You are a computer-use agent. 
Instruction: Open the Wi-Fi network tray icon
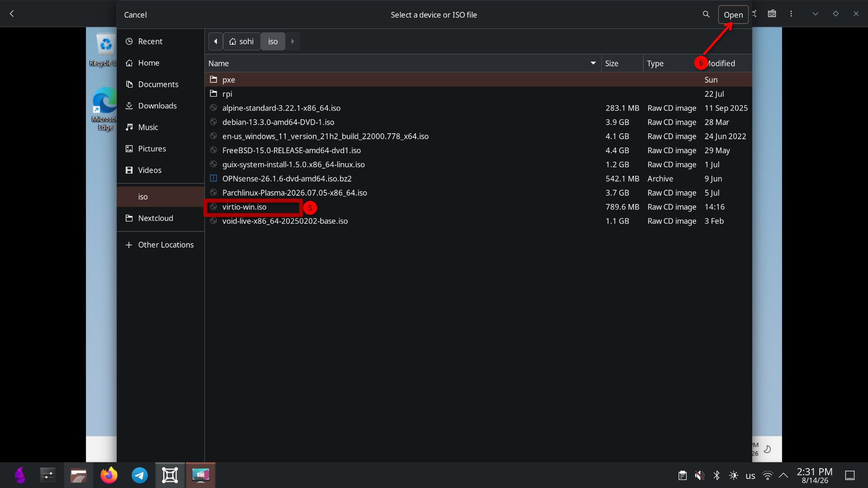pos(768,475)
